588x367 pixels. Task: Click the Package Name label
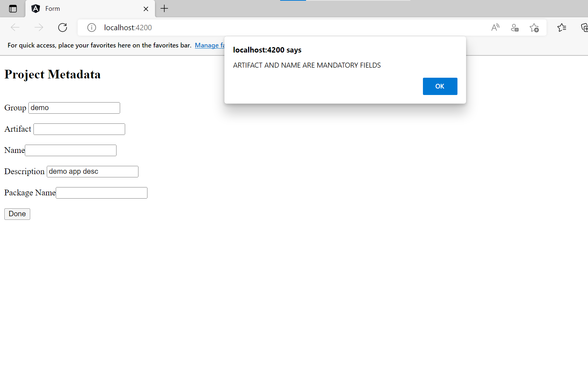click(x=30, y=193)
